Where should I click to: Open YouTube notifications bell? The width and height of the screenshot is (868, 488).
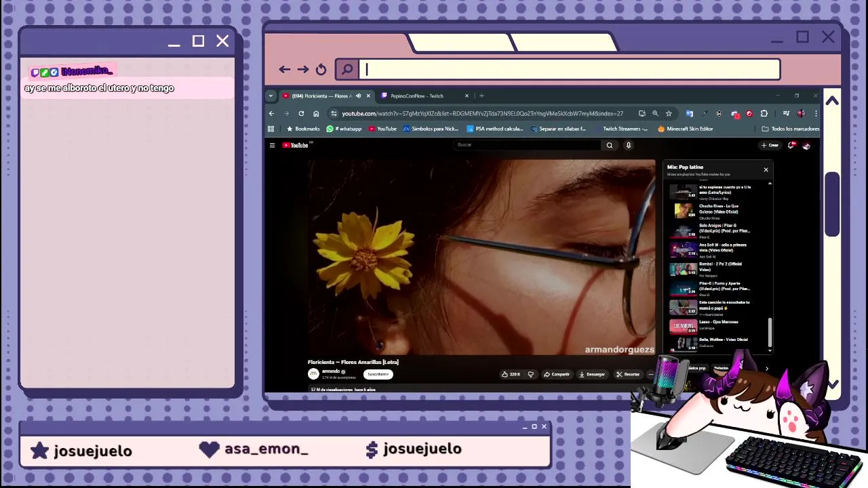pyautogui.click(x=791, y=145)
